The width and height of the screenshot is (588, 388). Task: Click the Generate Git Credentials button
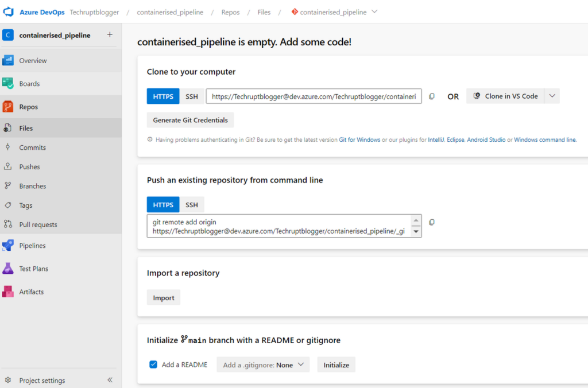click(191, 120)
